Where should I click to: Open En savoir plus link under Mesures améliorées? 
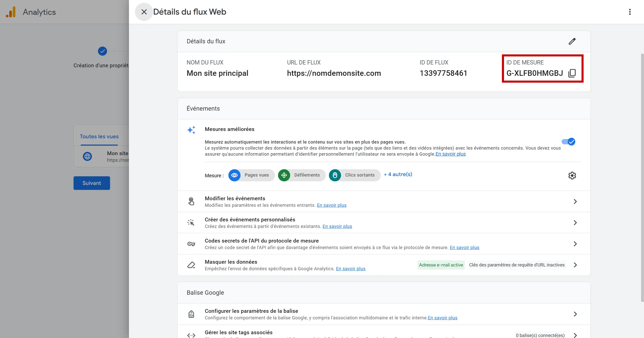(x=451, y=154)
